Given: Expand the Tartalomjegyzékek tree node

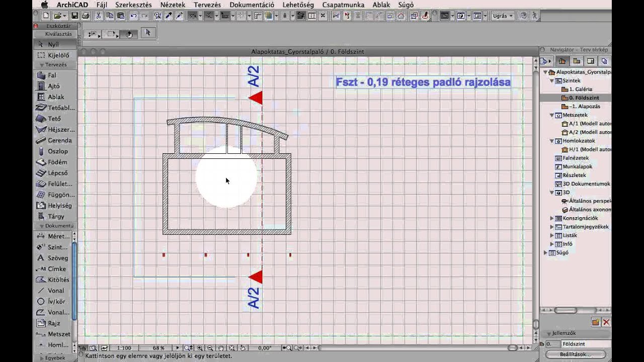Looking at the screenshot, I should pyautogui.click(x=552, y=227).
